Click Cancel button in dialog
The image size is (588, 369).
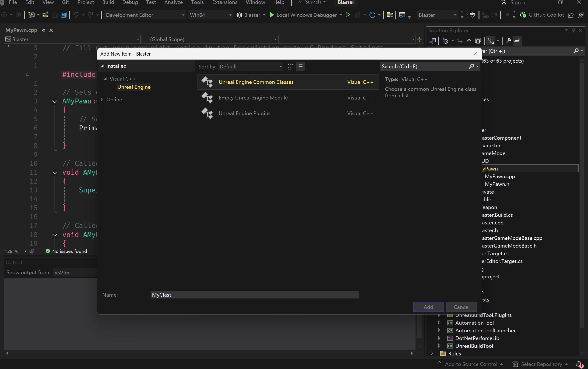[x=461, y=307]
